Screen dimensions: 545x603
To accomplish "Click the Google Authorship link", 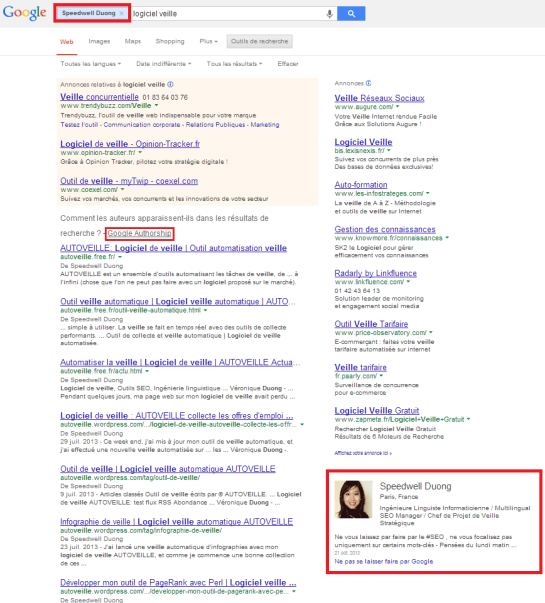I will pyautogui.click(x=140, y=233).
